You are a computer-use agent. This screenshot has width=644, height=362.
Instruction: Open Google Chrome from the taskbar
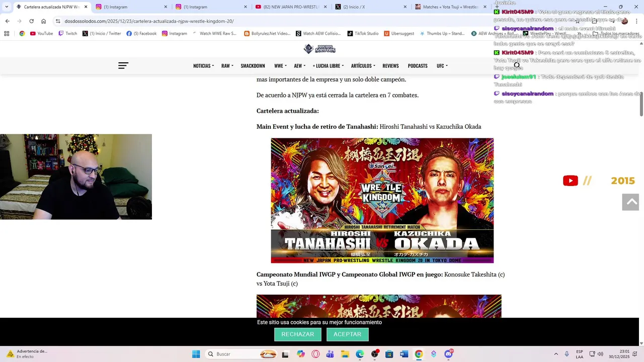point(419,354)
